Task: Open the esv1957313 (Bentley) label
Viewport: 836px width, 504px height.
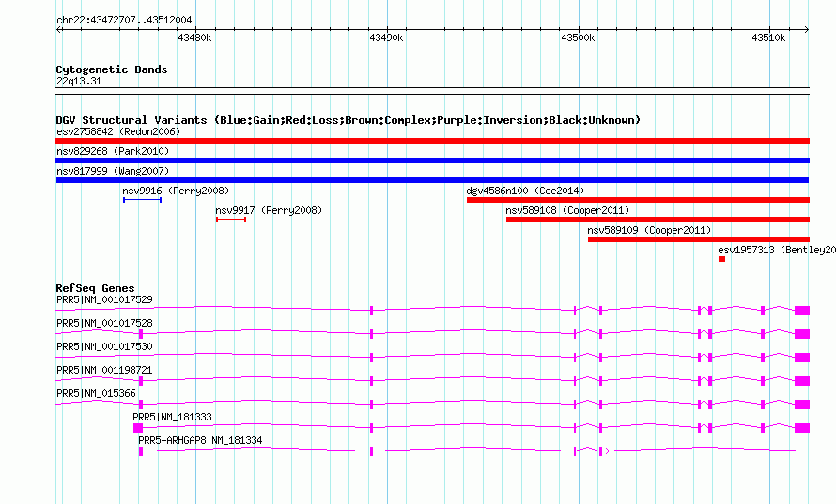Action: click(x=777, y=250)
